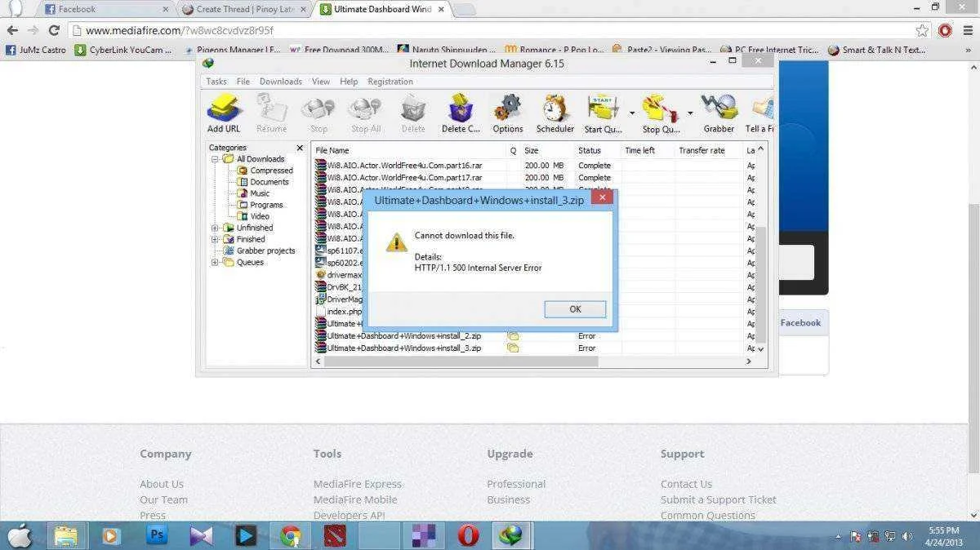980x550 pixels.
Task: Close the error dialog with red X
Action: tap(602, 197)
